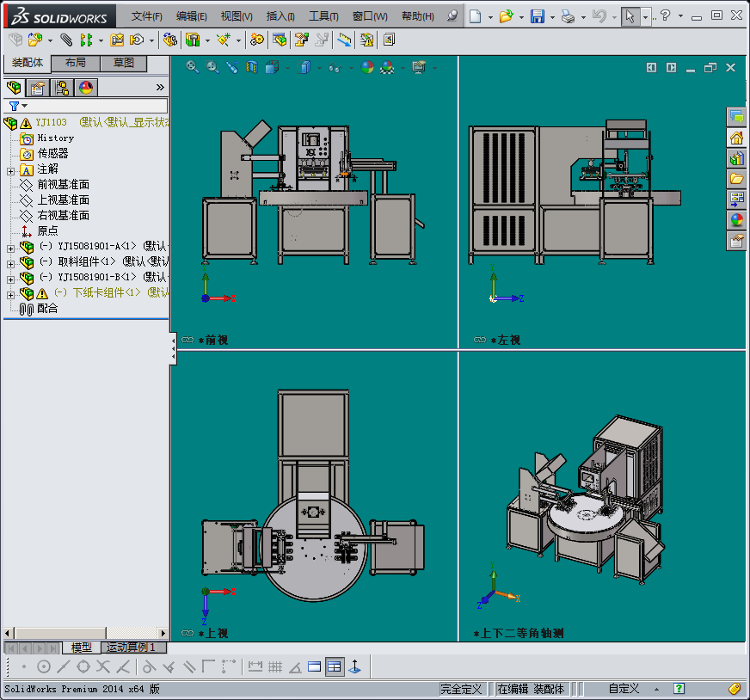
Task: Expand the 取料组件<1> component node
Action: point(10,262)
